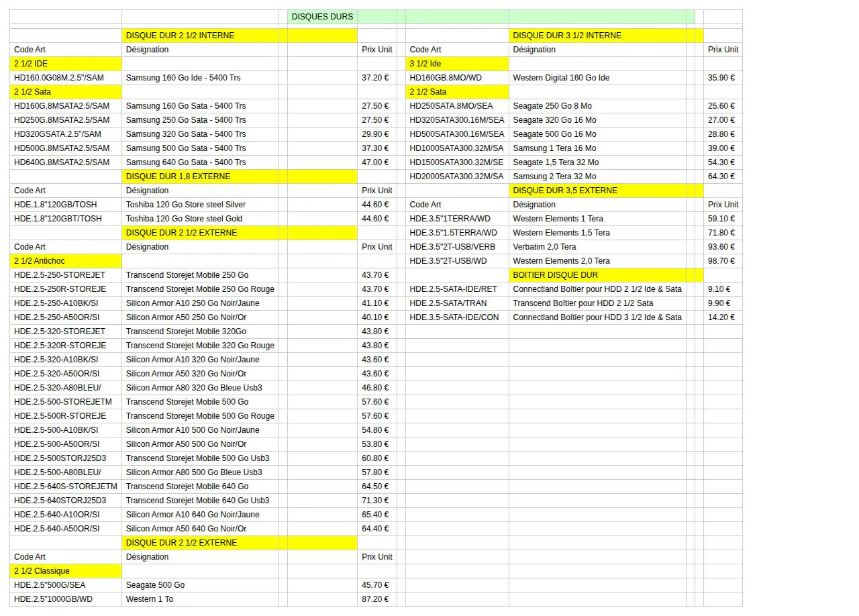859x616 pixels.
Task: Select the 53.80 € price cell
Action: pos(377,444)
